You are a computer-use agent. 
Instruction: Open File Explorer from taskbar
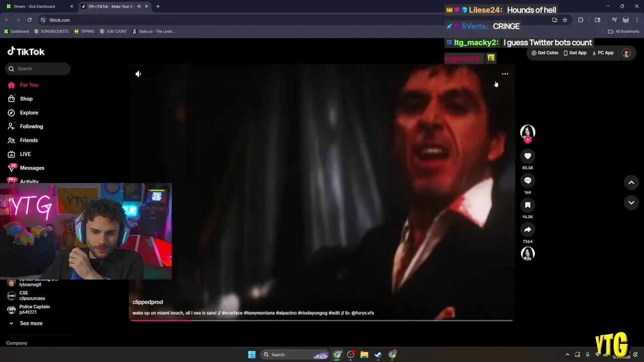click(x=364, y=354)
